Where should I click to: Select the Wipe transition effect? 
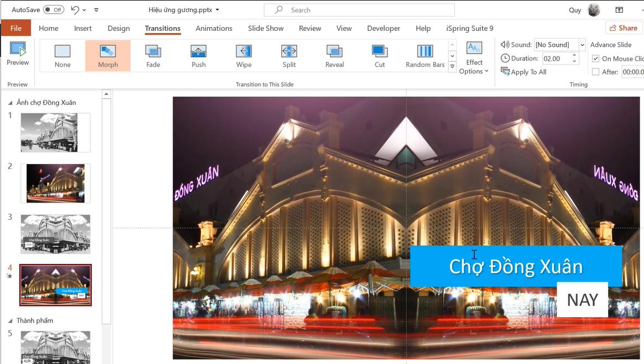(x=243, y=55)
